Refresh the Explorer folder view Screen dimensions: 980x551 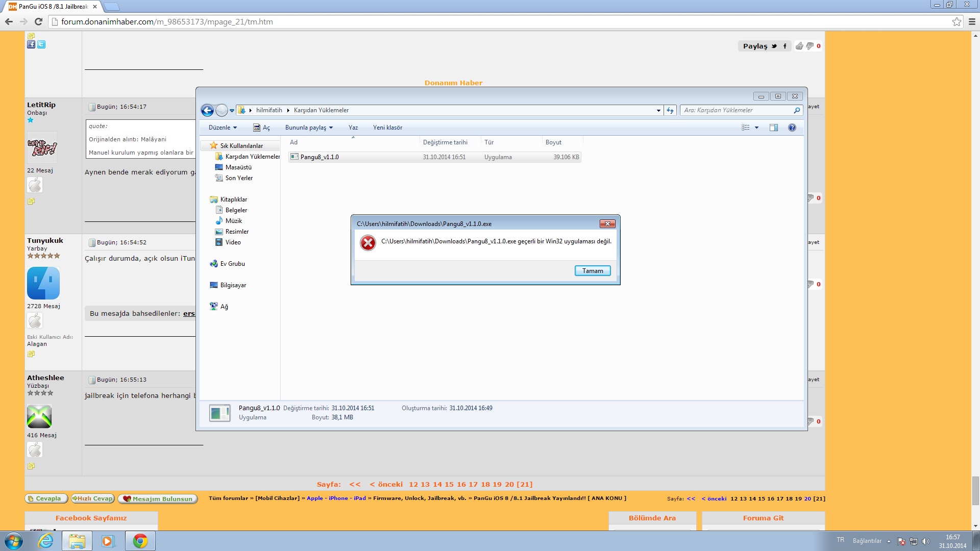click(x=670, y=110)
